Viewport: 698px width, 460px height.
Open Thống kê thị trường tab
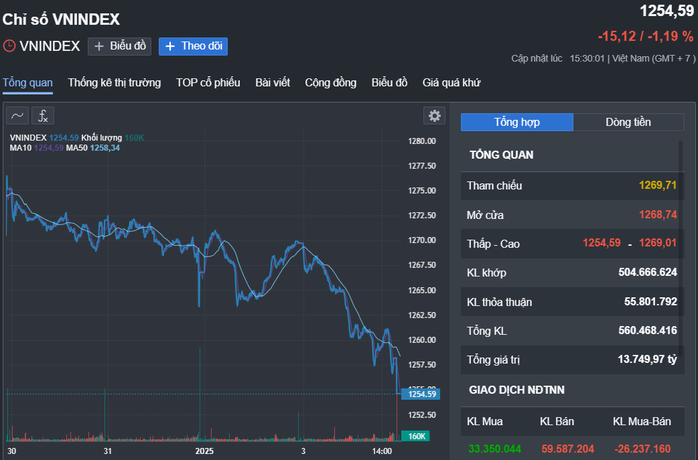pos(114,83)
